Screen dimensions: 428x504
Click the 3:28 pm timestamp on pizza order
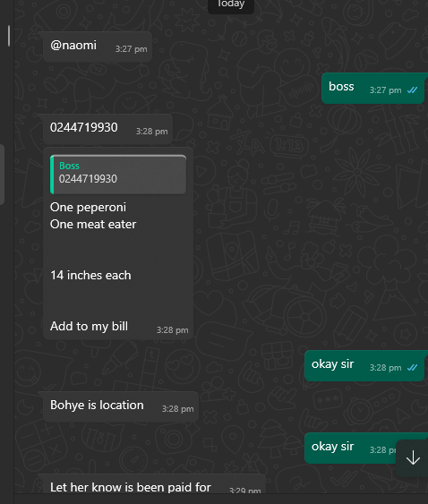tap(172, 330)
